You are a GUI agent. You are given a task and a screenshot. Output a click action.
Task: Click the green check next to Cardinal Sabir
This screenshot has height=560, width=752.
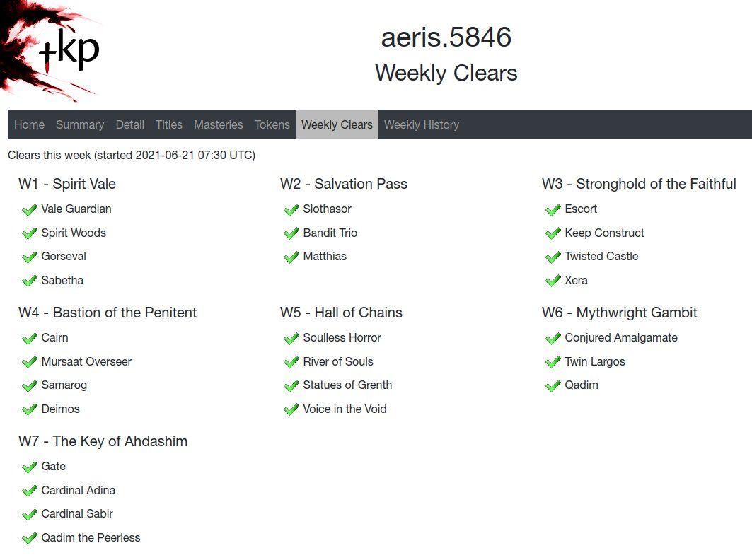29,515
